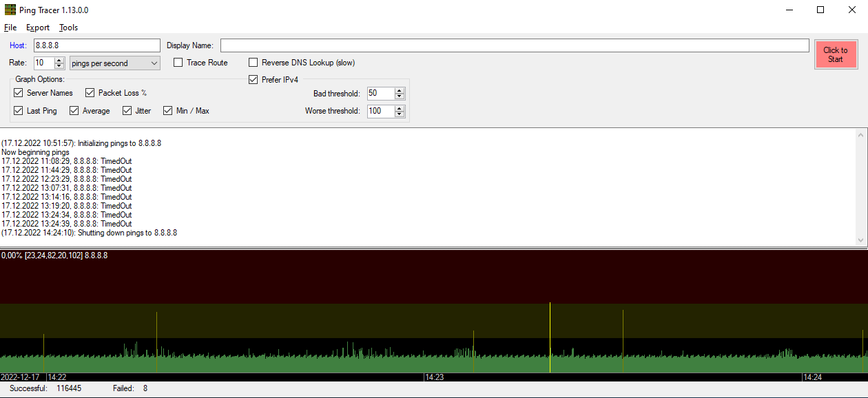868x398 pixels.
Task: Toggle Reverse DNS Lookup option
Action: tap(254, 63)
